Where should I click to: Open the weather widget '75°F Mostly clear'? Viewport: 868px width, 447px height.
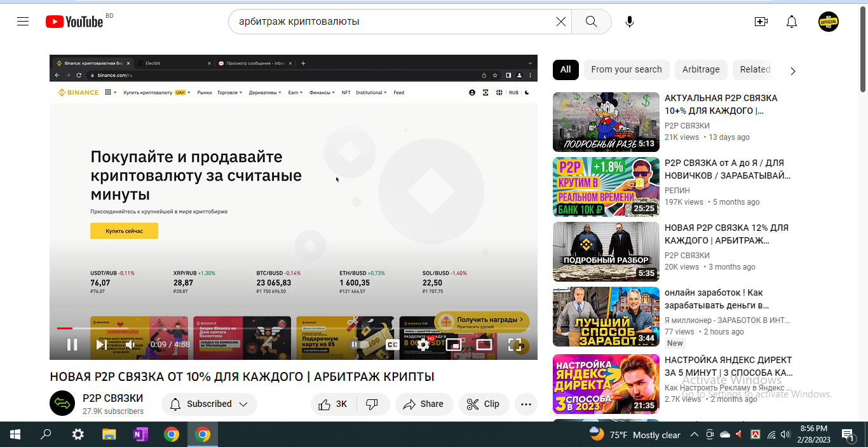(635, 435)
